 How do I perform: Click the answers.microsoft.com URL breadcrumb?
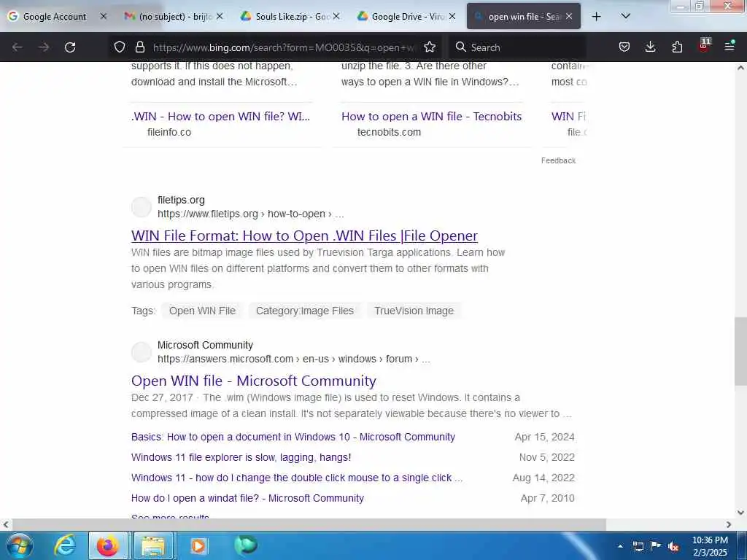coord(294,359)
